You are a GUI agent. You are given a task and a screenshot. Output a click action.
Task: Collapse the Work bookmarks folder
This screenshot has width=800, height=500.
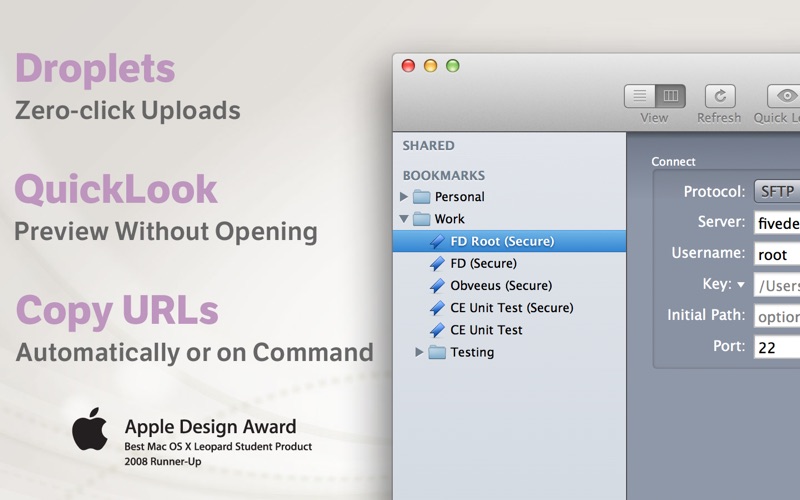pos(404,219)
